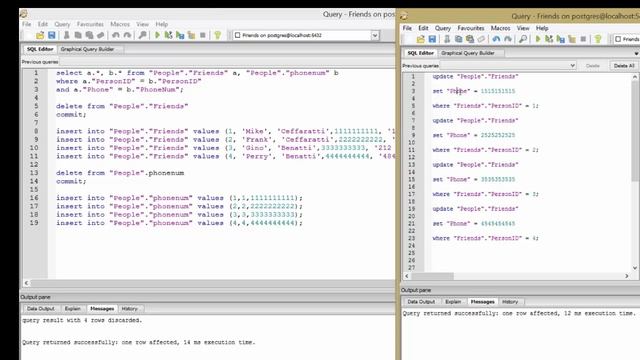Toggle Friends connection checkbox in right window

[x=618, y=39]
